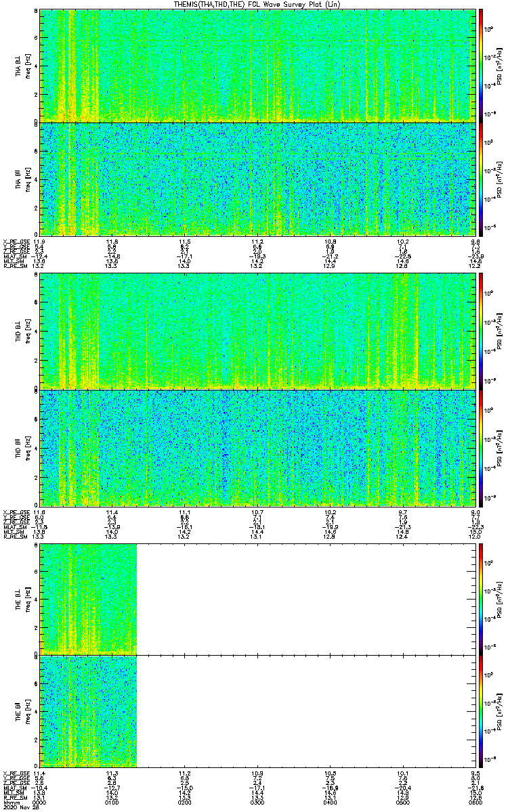Click the color bar beside THA B-perpendicular panel
Image resolution: width=508 pixels, height=812 pixels.
[x=481, y=65]
